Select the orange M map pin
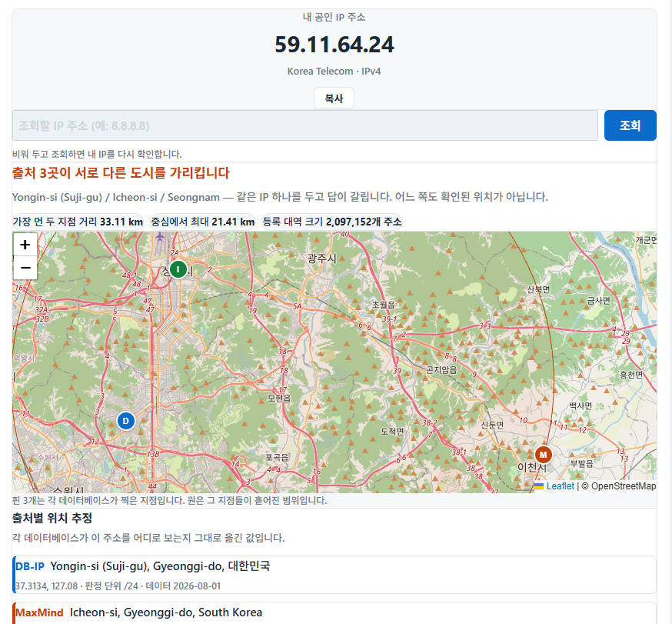The height and width of the screenshot is (624, 672). 544,455
